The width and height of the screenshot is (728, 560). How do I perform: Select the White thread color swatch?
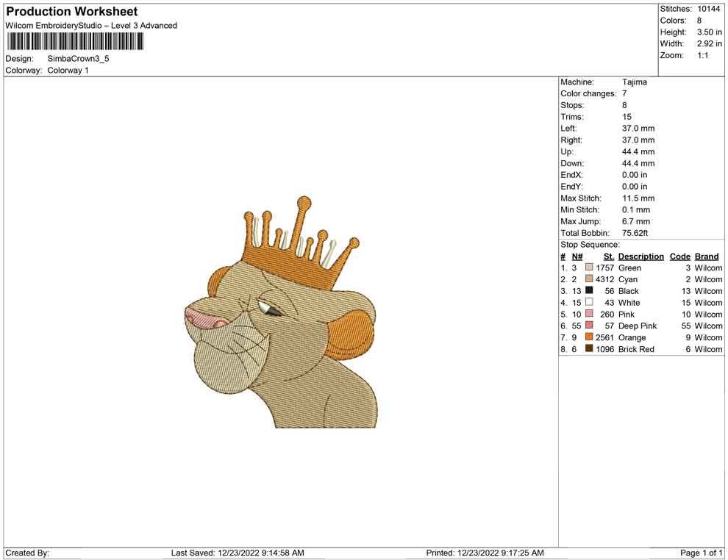[x=588, y=303]
